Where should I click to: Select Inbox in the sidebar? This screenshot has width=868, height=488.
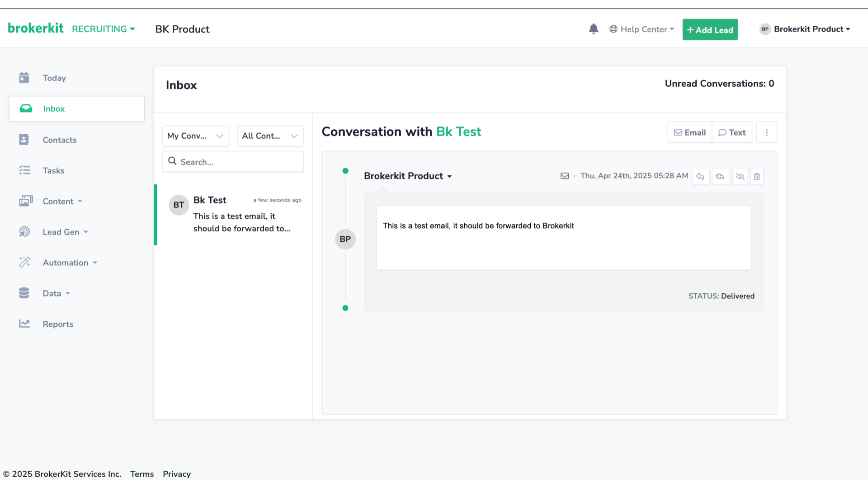pos(77,108)
